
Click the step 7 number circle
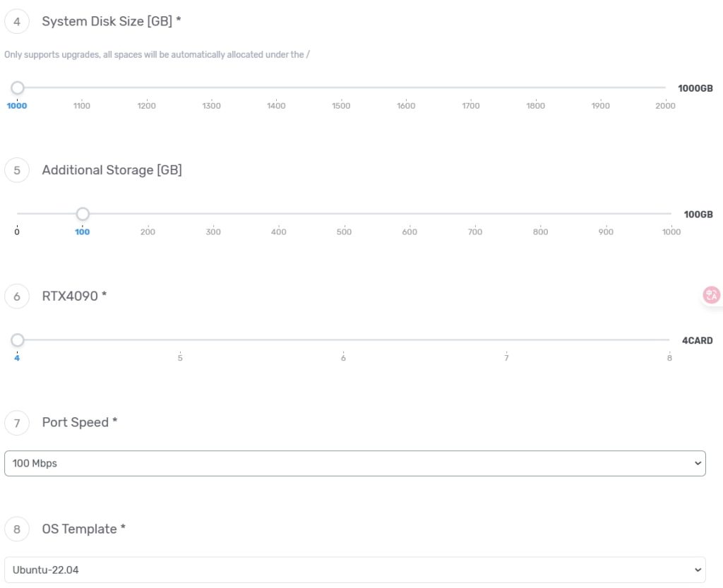17,423
